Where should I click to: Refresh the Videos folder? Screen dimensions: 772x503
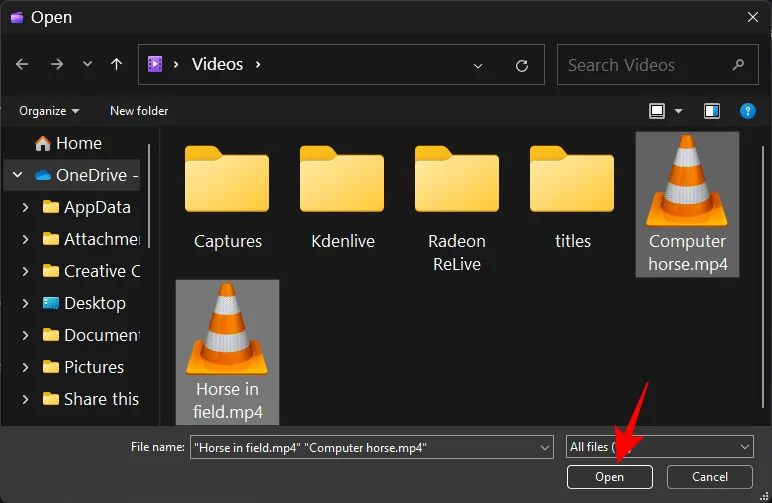(522, 65)
